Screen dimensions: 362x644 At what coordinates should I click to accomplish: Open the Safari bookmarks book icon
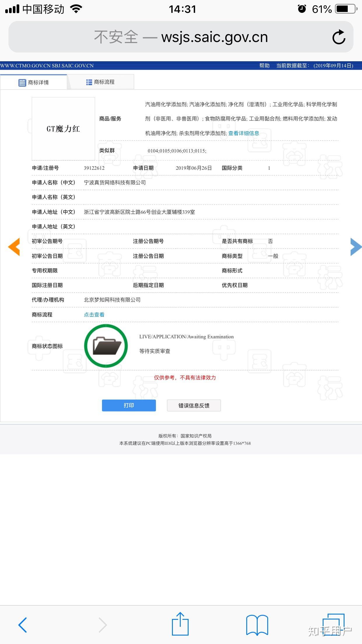click(x=257, y=625)
